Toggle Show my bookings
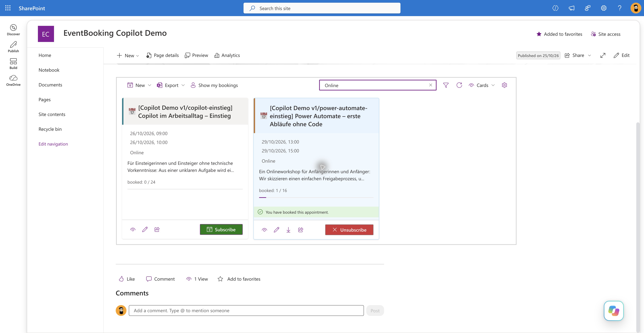 click(214, 85)
